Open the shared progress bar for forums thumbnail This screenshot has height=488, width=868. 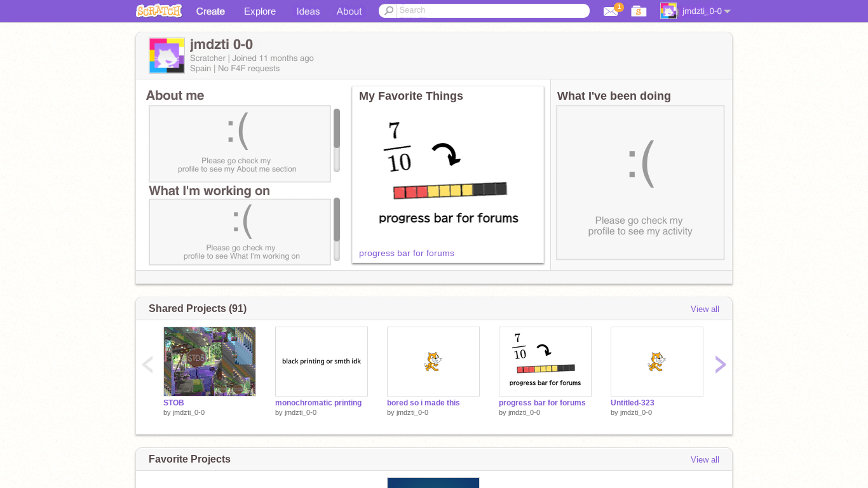545,362
